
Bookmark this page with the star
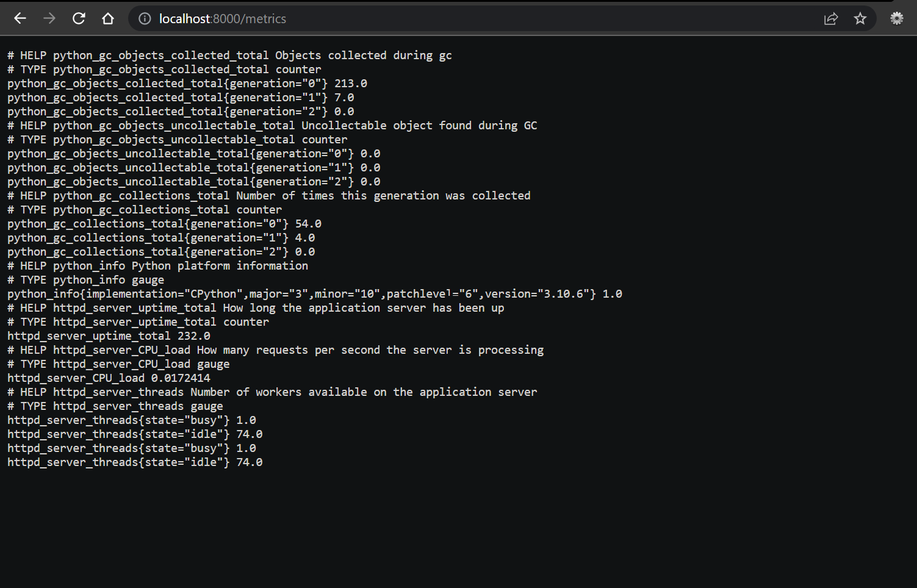[x=860, y=19]
